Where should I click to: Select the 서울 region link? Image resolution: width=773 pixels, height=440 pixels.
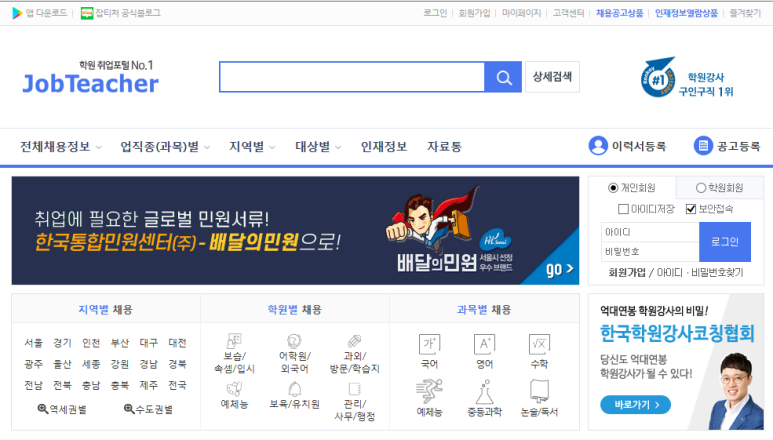click(x=34, y=342)
